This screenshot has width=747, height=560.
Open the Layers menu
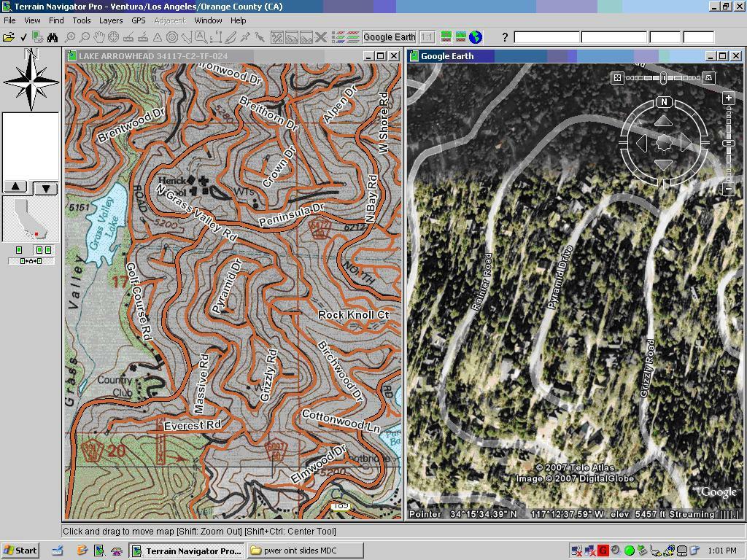pos(111,20)
